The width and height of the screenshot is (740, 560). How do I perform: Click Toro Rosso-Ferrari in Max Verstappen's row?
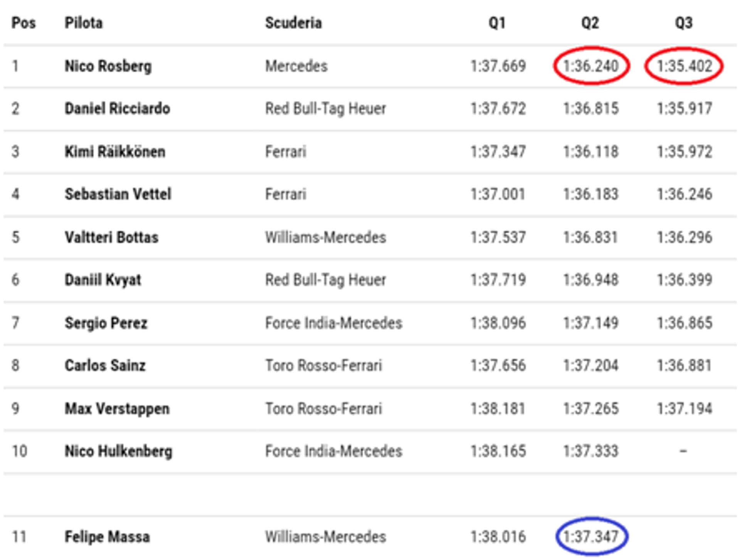click(x=323, y=409)
